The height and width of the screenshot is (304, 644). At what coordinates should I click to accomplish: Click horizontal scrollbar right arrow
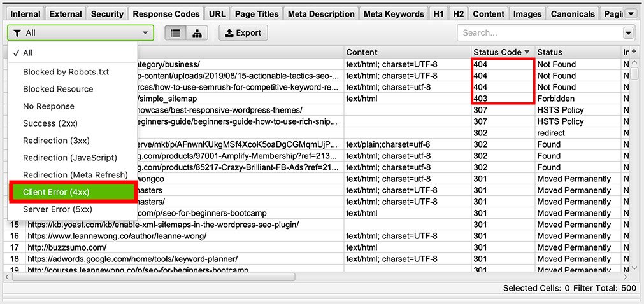pyautogui.click(x=626, y=277)
